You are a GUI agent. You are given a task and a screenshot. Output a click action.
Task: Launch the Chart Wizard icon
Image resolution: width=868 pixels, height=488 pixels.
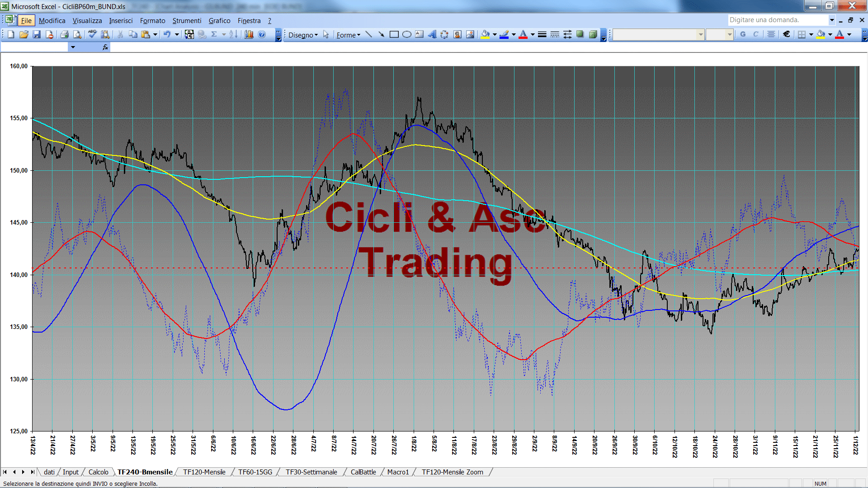click(249, 34)
